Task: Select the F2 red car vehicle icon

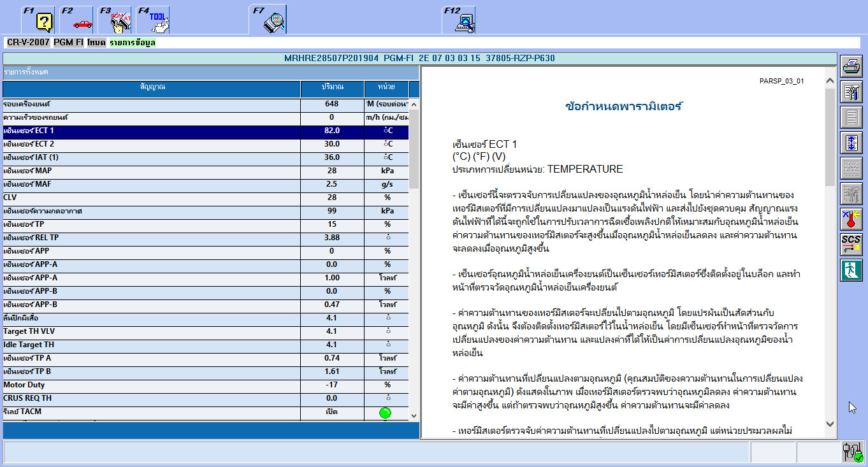Action: tap(76, 20)
